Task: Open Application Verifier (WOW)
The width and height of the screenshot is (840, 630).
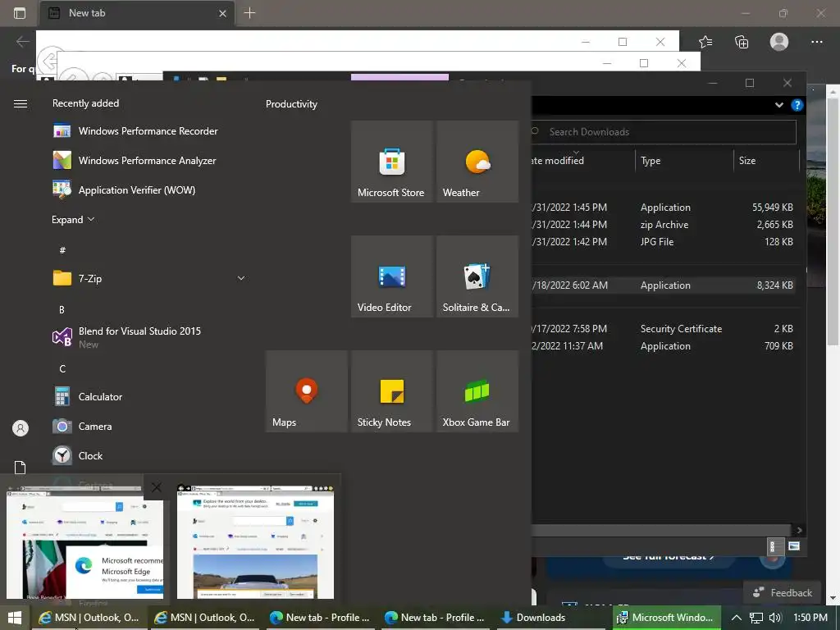Action: click(x=124, y=190)
